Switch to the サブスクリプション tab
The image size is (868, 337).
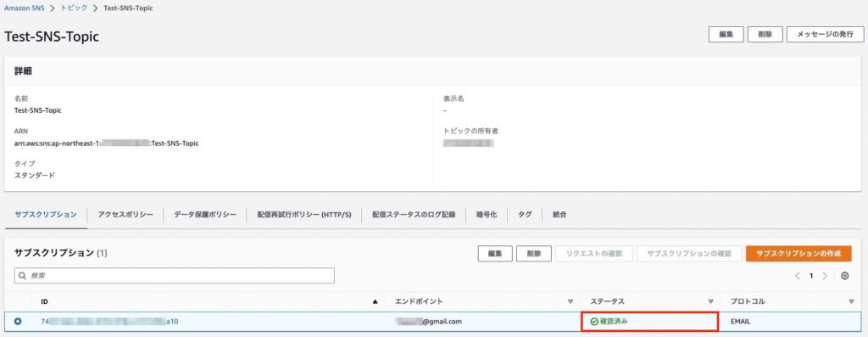click(46, 215)
